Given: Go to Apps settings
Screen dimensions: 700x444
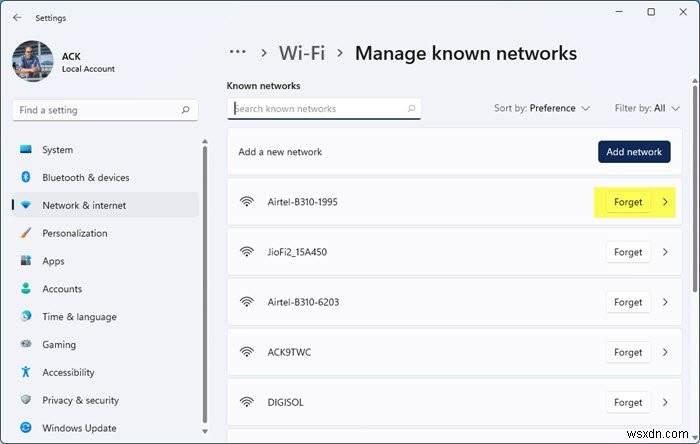Looking at the screenshot, I should tap(53, 261).
